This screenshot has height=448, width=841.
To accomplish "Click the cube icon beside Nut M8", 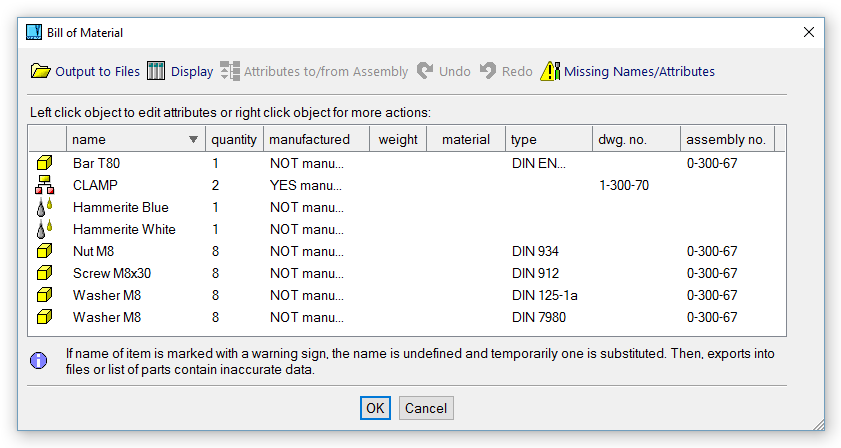I will click(x=44, y=251).
